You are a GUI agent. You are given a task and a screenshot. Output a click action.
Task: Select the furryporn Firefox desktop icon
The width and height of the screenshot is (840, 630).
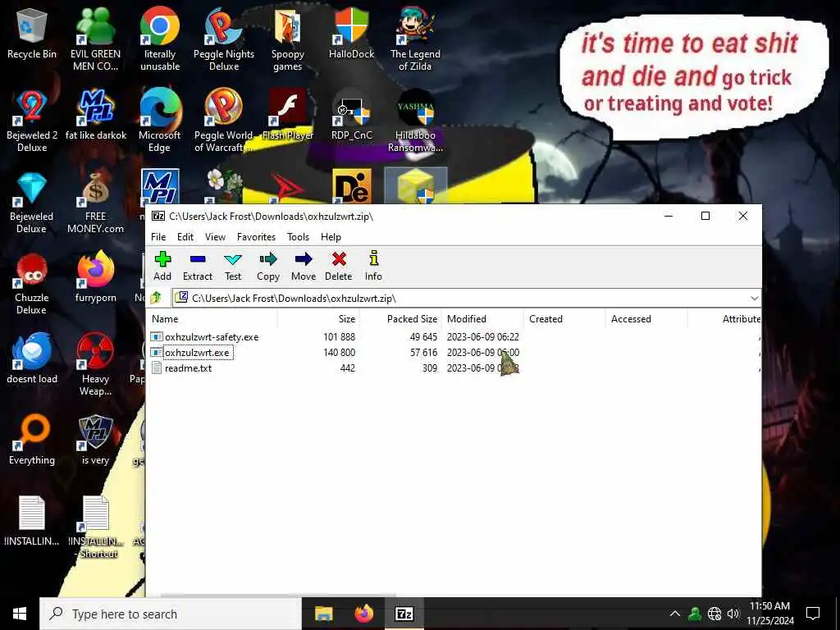click(95, 277)
